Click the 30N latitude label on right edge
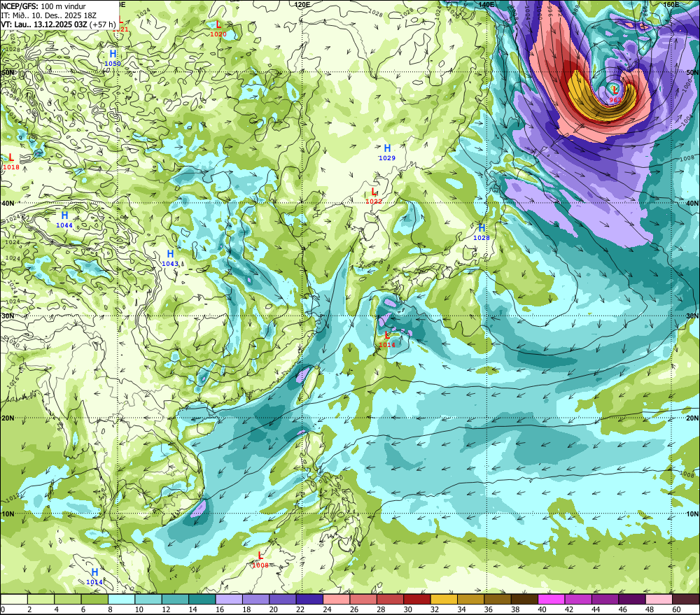Viewport: 700px width, 615px height. tap(692, 316)
